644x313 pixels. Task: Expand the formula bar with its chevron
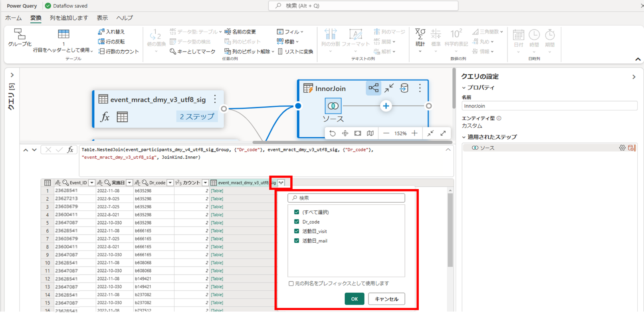[x=448, y=150]
